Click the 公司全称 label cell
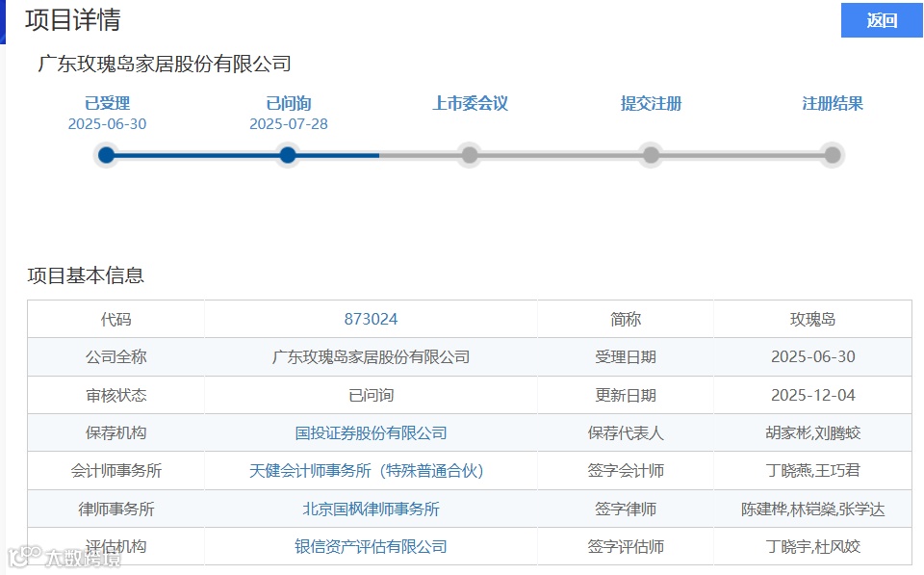The width and height of the screenshot is (924, 575). point(116,356)
